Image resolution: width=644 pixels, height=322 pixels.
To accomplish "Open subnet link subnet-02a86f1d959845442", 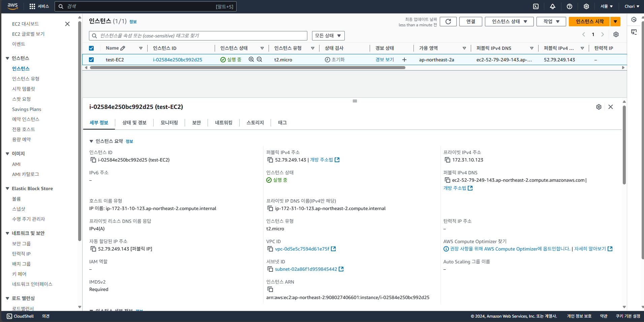I will point(306,269).
